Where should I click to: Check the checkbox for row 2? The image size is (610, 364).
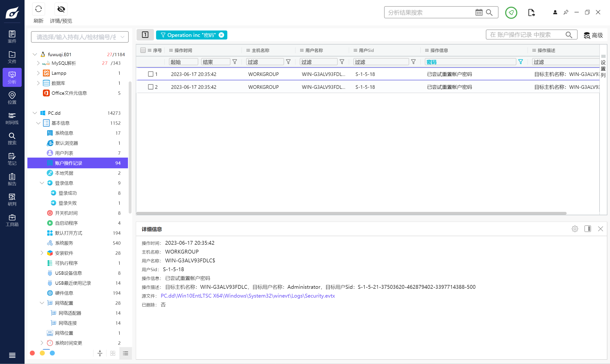point(151,87)
